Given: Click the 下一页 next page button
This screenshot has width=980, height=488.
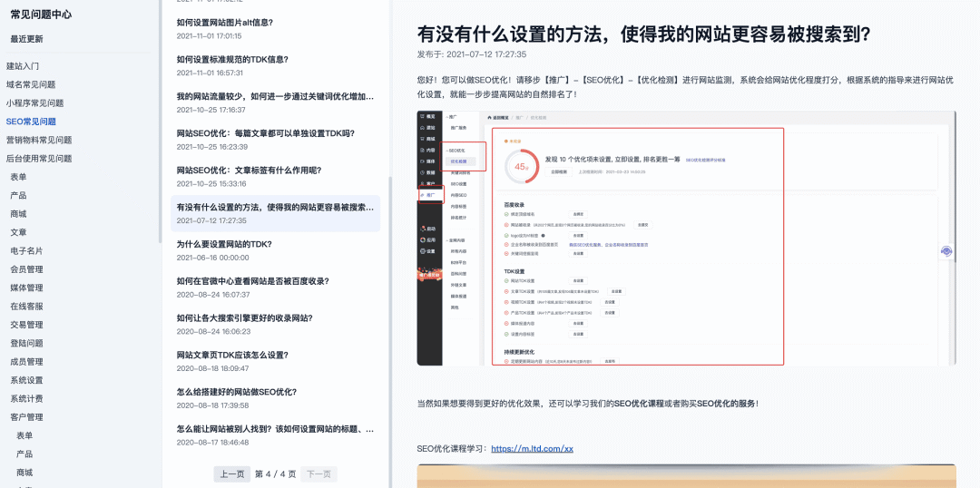Looking at the screenshot, I should [318, 474].
